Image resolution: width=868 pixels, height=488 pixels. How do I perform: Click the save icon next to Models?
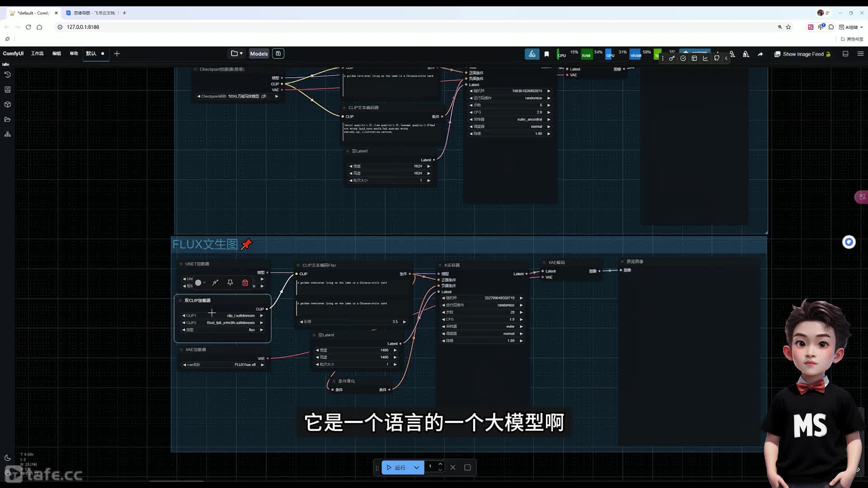[x=278, y=53]
